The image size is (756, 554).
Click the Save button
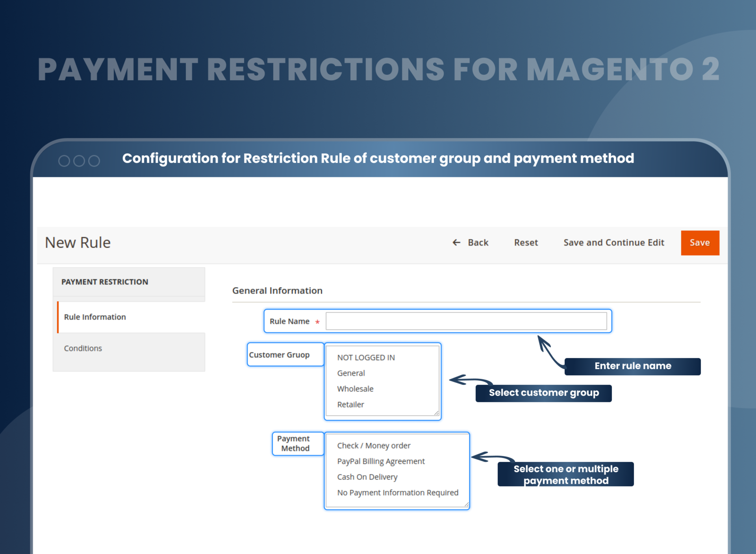[700, 242]
